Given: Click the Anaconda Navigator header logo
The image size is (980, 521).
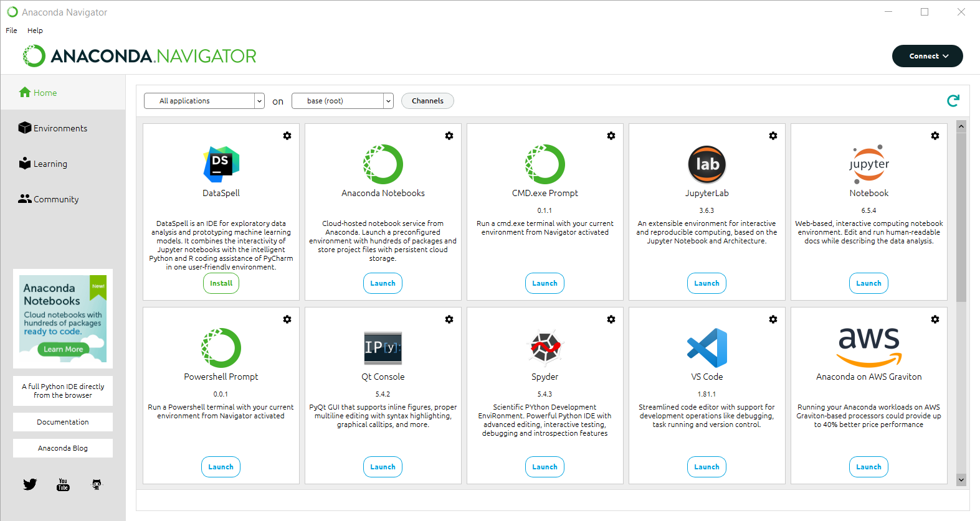Looking at the screenshot, I should click(140, 56).
